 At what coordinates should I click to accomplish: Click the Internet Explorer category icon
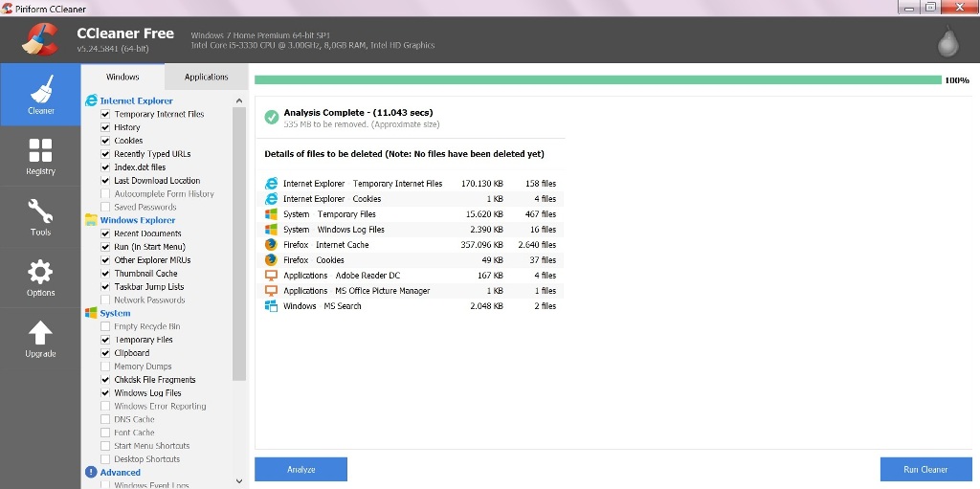tap(91, 100)
